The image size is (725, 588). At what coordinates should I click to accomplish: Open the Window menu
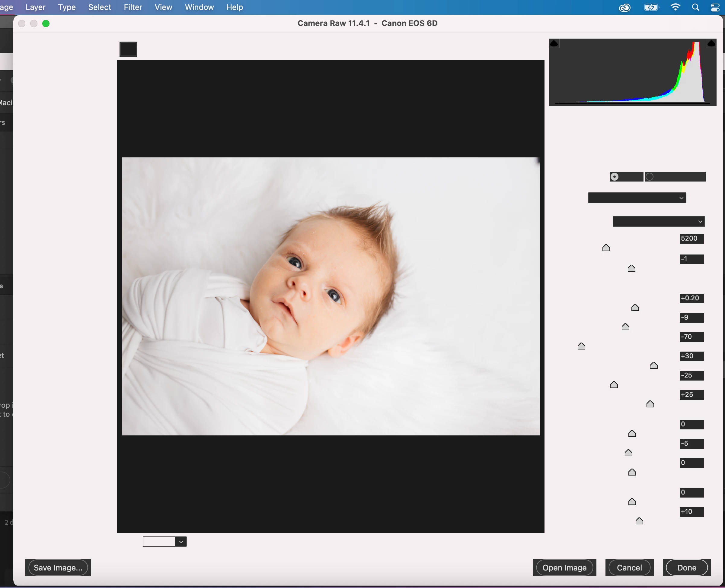(199, 7)
